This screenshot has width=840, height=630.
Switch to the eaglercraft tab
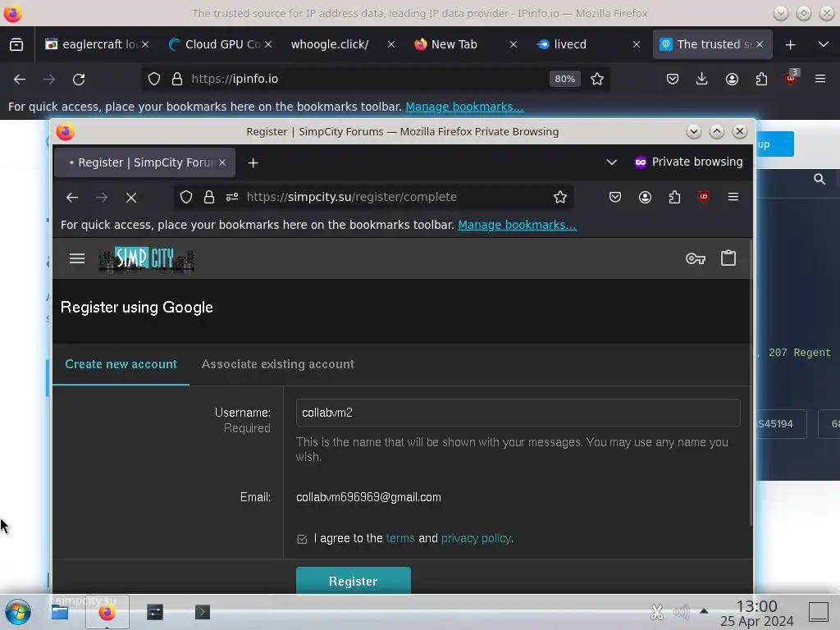click(x=97, y=44)
